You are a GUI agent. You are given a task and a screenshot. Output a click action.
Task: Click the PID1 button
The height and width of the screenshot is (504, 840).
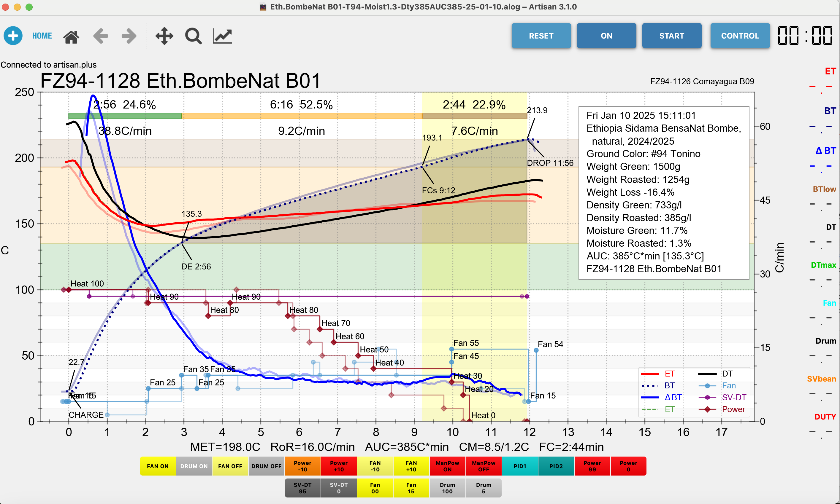[x=519, y=466]
